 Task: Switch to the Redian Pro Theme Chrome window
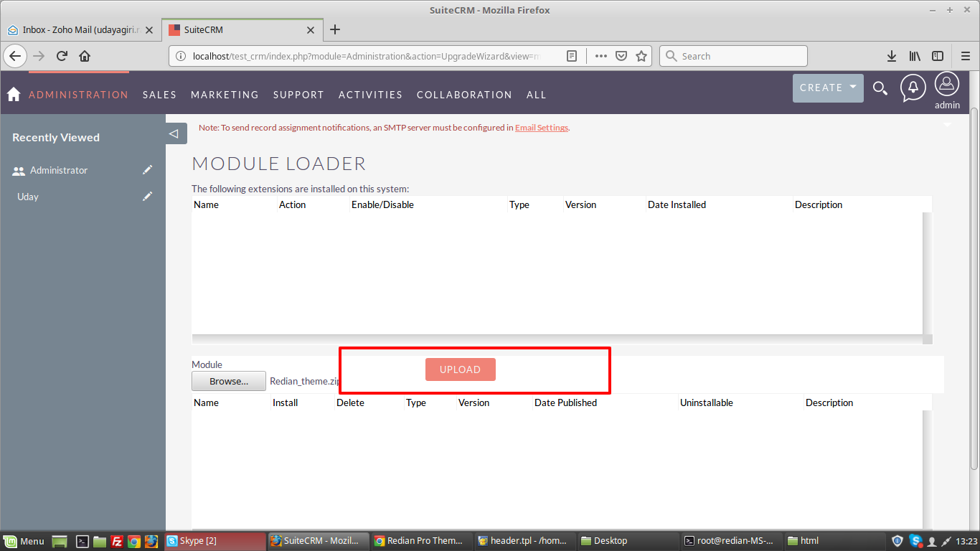(x=422, y=542)
